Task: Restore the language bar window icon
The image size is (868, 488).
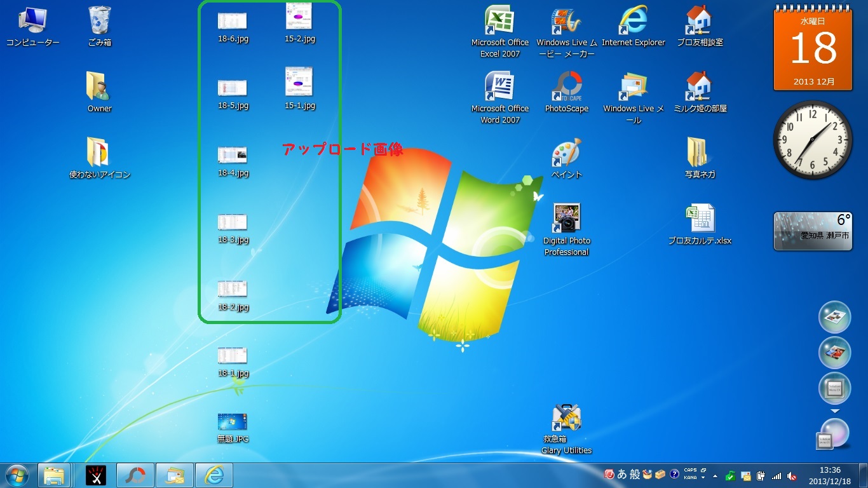Action: (x=703, y=471)
